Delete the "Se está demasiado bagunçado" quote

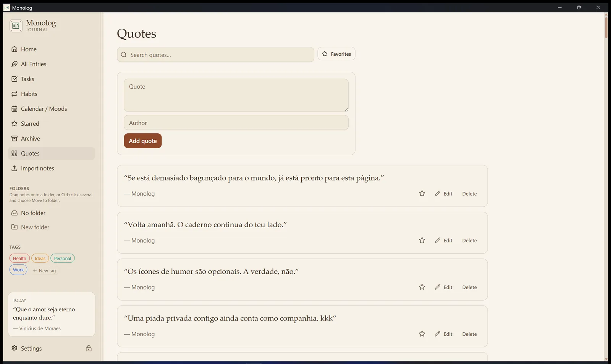(x=469, y=194)
